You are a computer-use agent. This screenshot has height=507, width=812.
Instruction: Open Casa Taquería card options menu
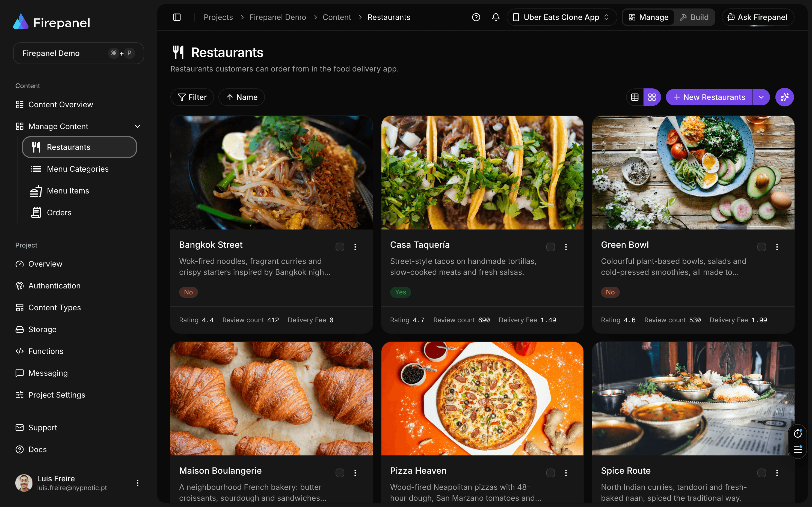click(566, 247)
